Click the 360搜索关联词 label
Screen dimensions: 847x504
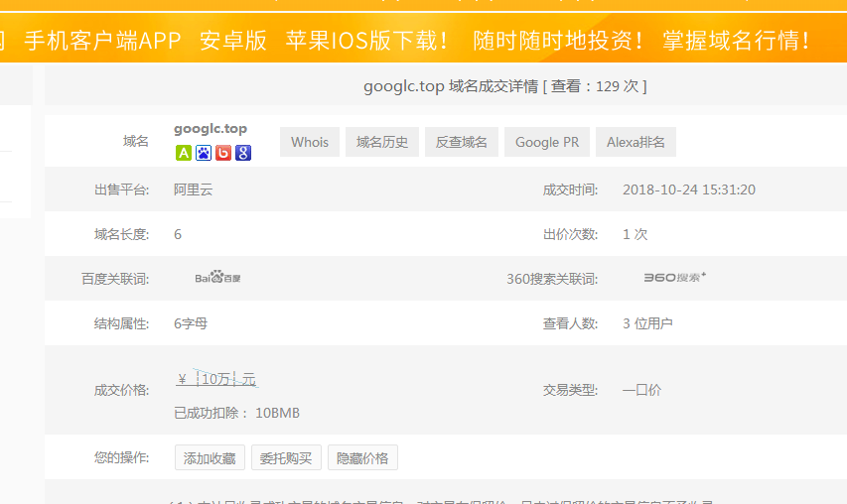click(552, 279)
